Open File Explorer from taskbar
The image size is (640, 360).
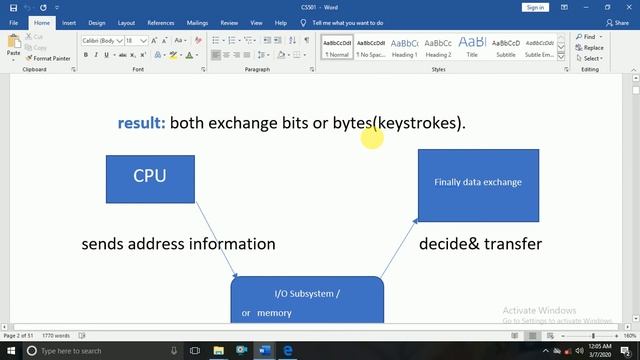click(x=218, y=351)
